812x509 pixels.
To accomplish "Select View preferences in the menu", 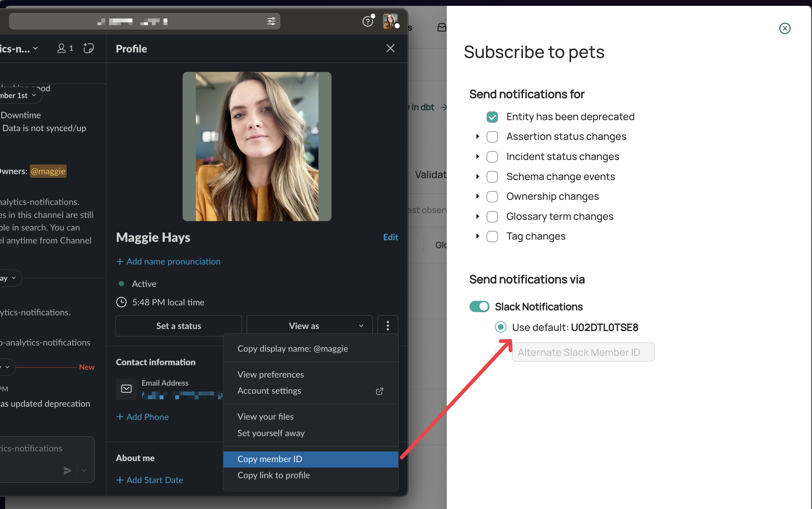I will coord(270,374).
